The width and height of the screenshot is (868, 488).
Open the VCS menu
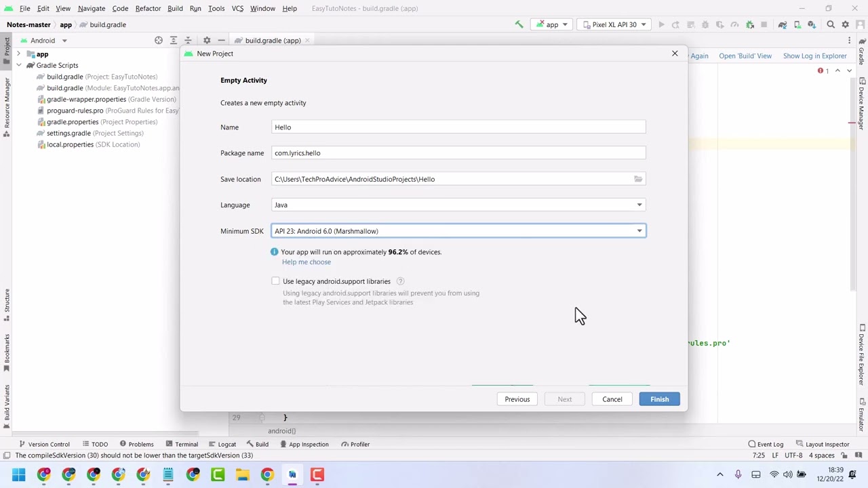237,8
